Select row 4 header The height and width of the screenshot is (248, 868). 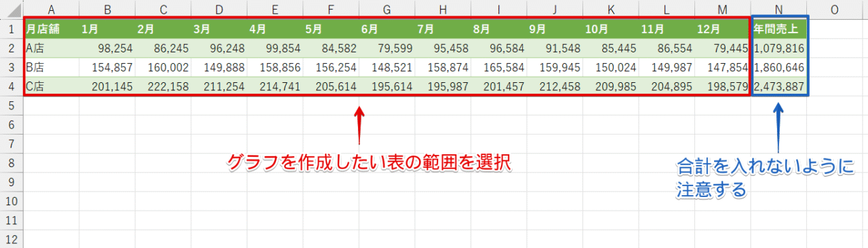point(12,86)
